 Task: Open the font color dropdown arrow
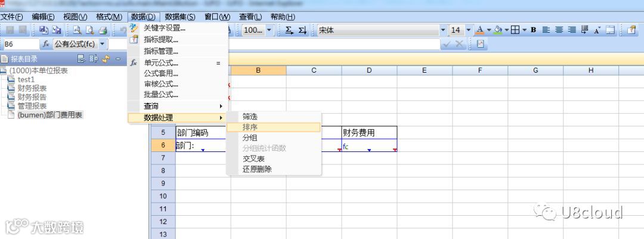[x=488, y=30]
